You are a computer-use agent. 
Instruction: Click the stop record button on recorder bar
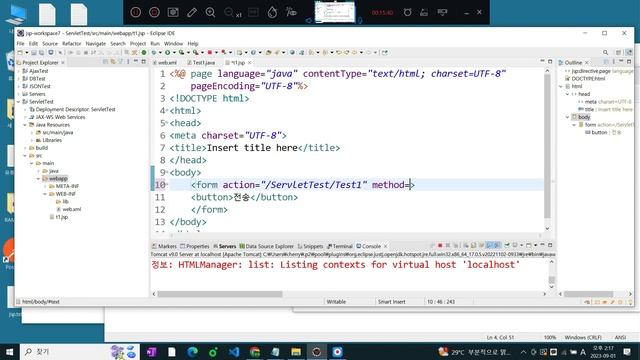point(154,12)
